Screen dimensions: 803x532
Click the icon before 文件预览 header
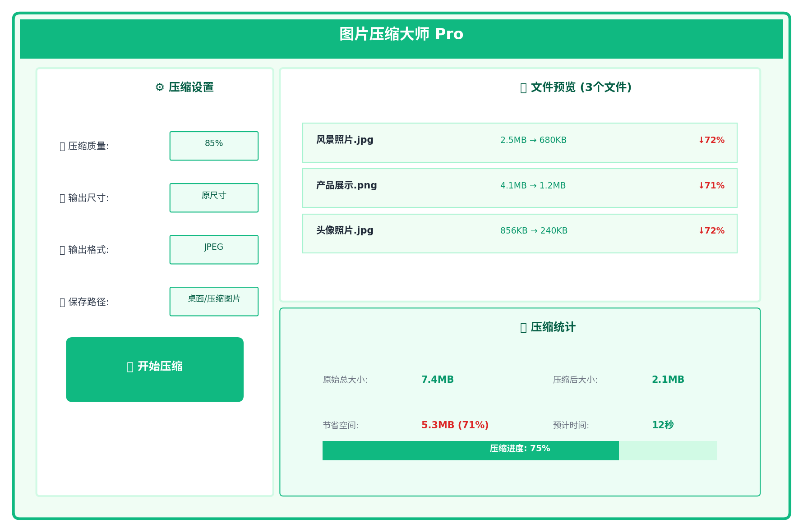(523, 87)
